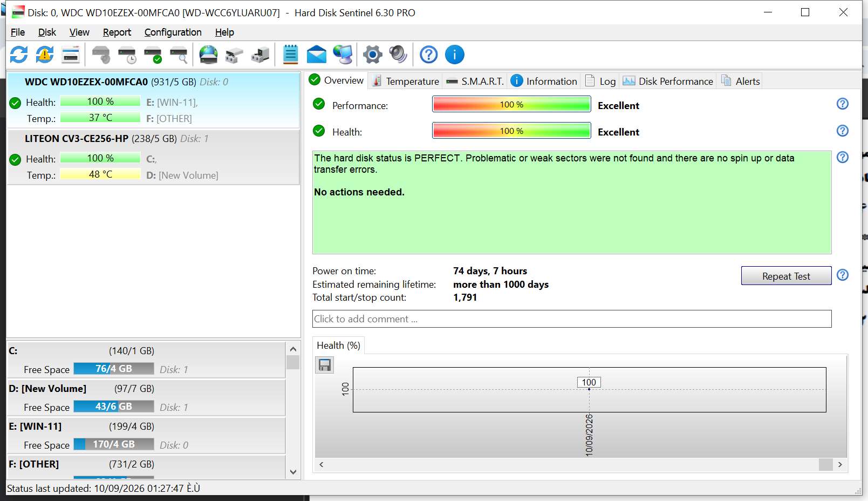Viewport: 868px width, 501px height.
Task: Click the networked drives toolbar icon
Action: tap(234, 55)
